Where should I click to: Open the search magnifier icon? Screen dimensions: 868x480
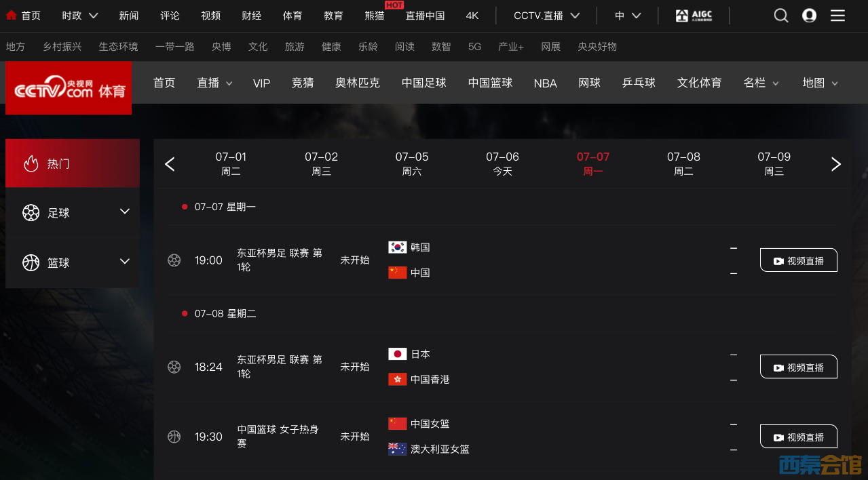coord(781,16)
